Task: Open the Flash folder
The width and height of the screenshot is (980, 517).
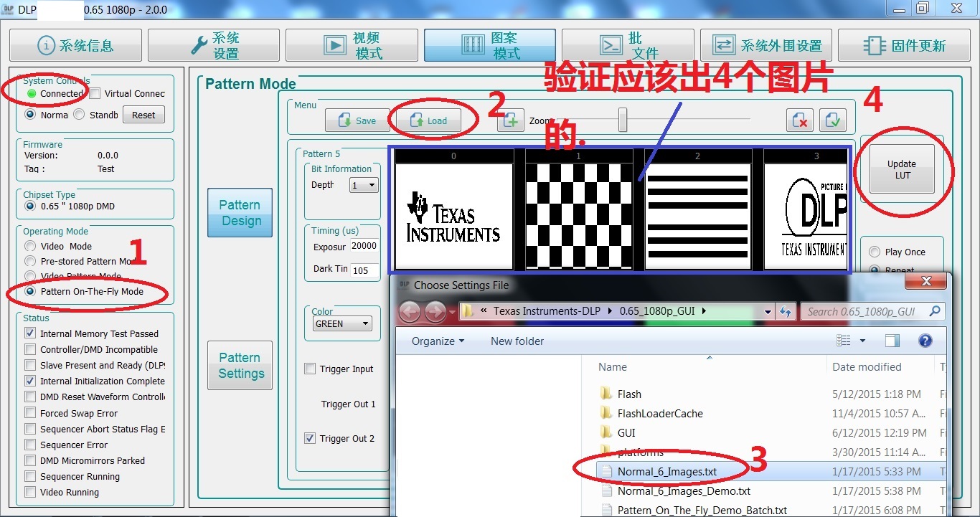Action: [629, 394]
